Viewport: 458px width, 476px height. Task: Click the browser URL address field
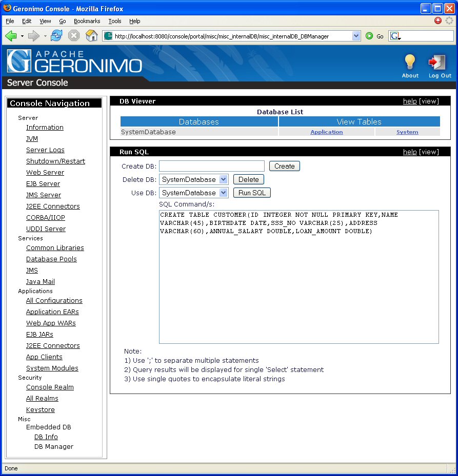(x=232, y=36)
